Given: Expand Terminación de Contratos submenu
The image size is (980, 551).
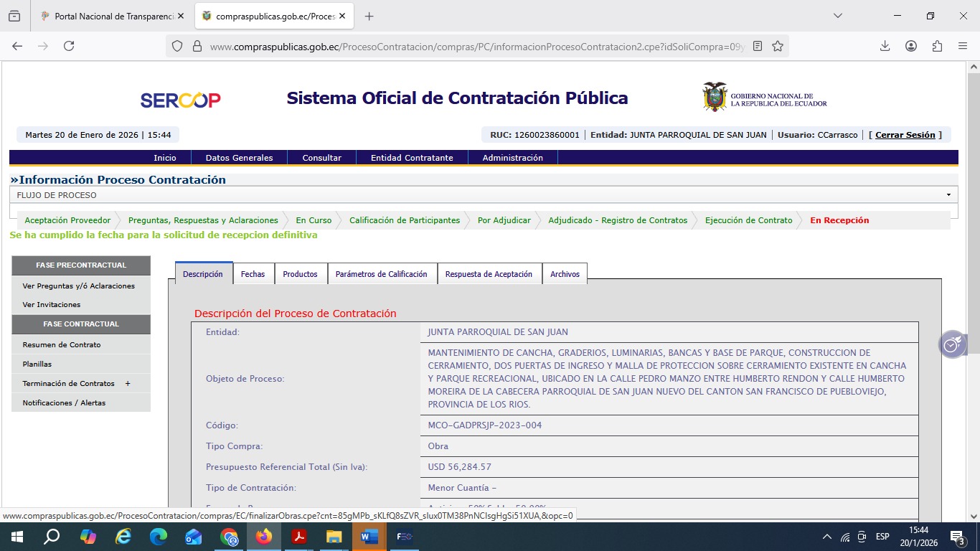Looking at the screenshot, I should [128, 384].
